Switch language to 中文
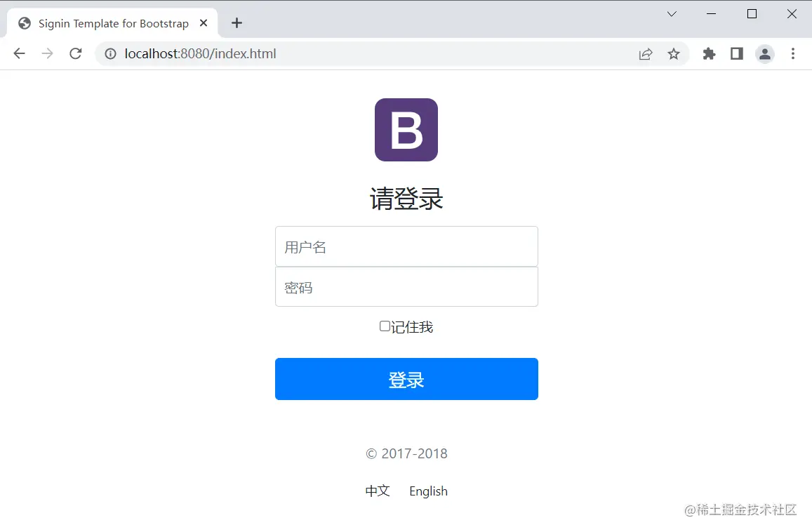812x532 pixels. click(378, 491)
